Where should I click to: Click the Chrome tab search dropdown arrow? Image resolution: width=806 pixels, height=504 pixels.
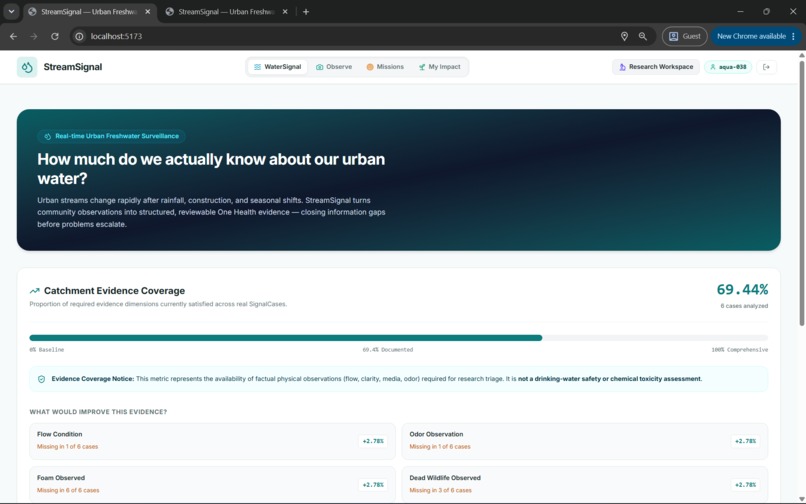click(11, 11)
